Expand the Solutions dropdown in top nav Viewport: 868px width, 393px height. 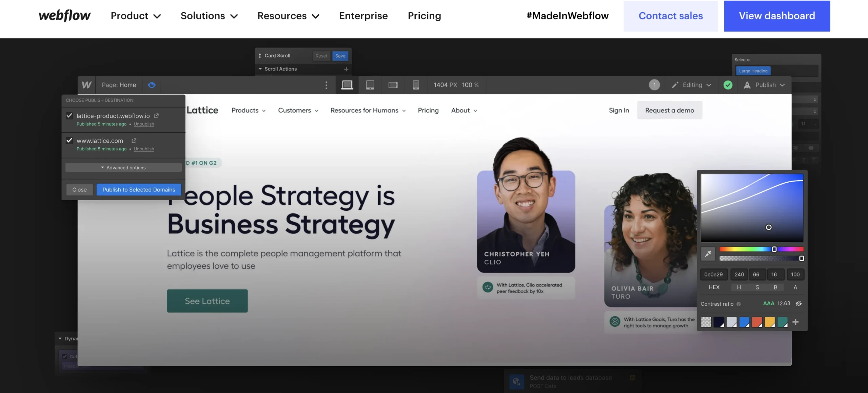tap(209, 16)
